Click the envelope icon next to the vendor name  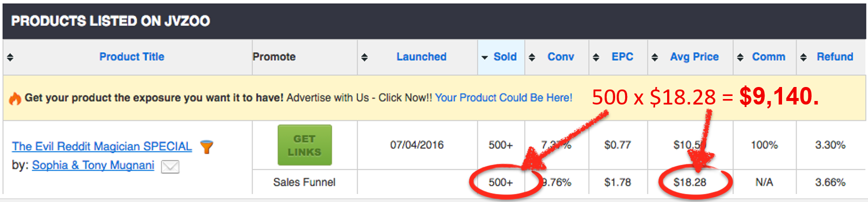pos(170,166)
